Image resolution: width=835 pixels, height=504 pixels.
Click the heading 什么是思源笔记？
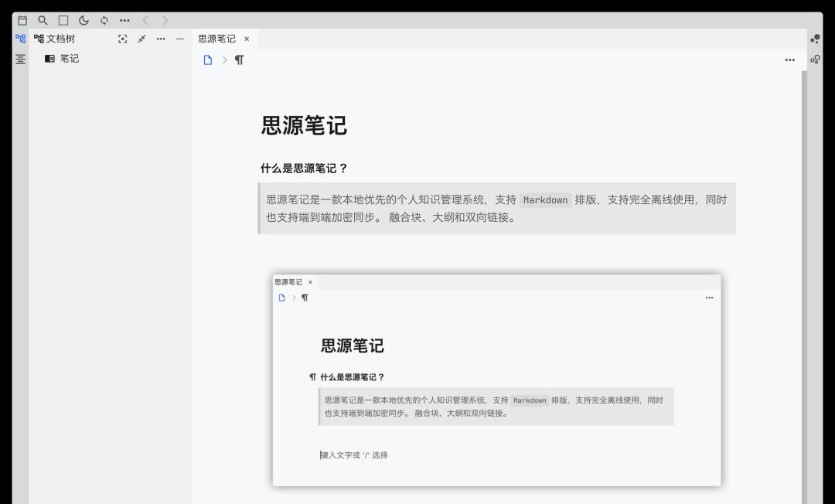[304, 169]
